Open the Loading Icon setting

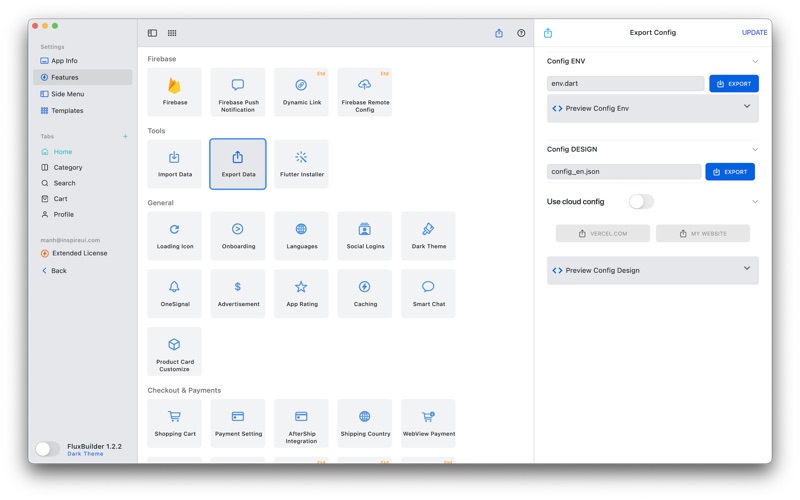click(x=174, y=236)
